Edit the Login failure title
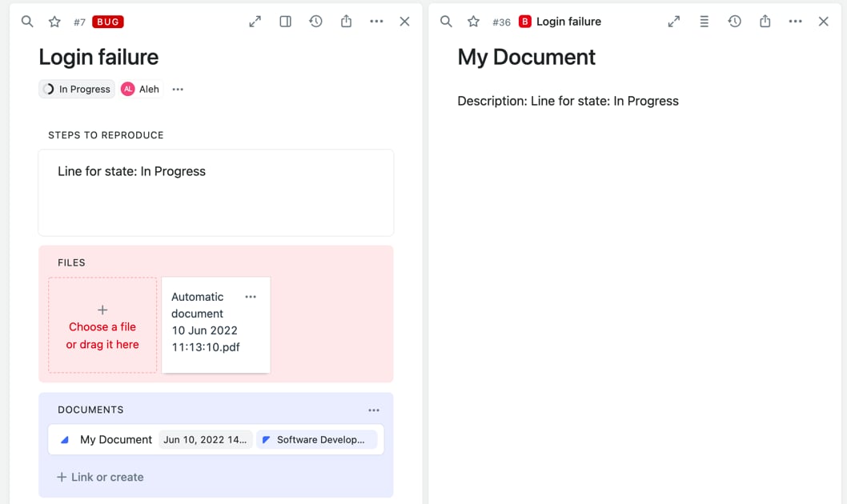Screen dimensions: 847x504 tap(98, 57)
